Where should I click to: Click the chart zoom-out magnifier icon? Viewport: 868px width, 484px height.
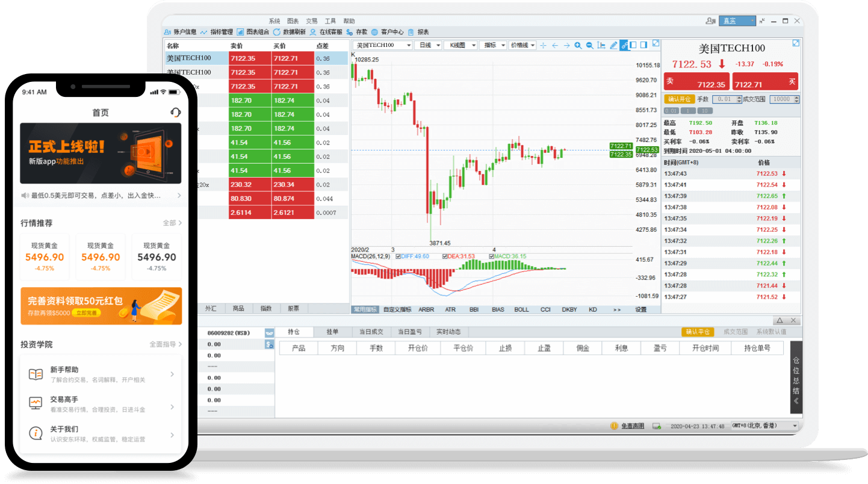[590, 45]
